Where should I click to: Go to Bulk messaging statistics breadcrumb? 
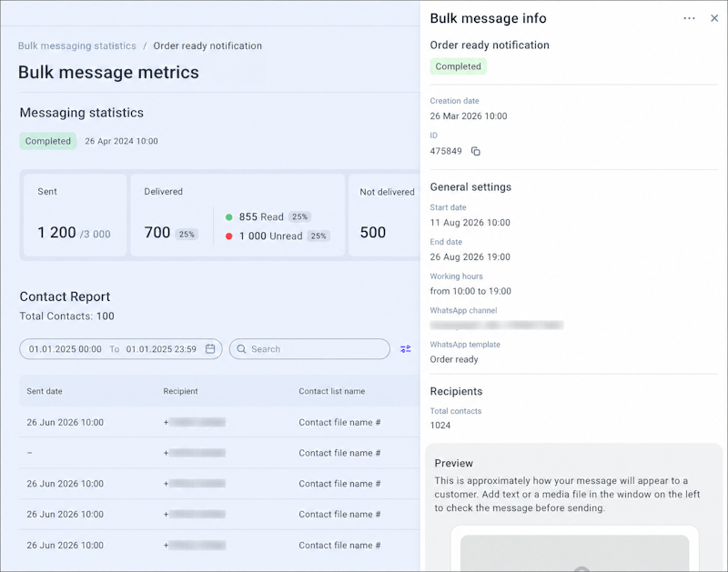click(x=77, y=46)
